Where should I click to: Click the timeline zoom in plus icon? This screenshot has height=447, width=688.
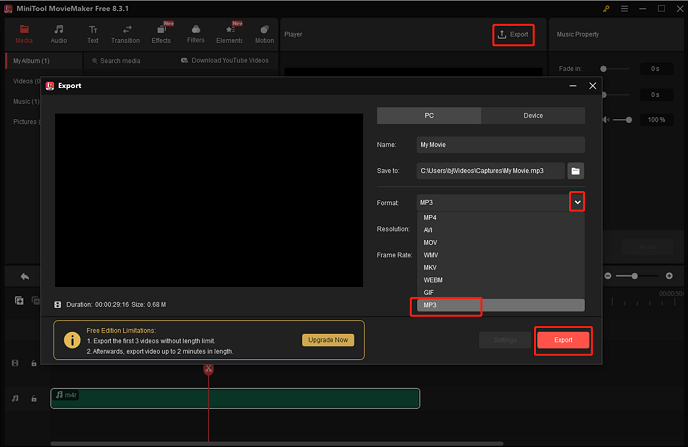(669, 276)
